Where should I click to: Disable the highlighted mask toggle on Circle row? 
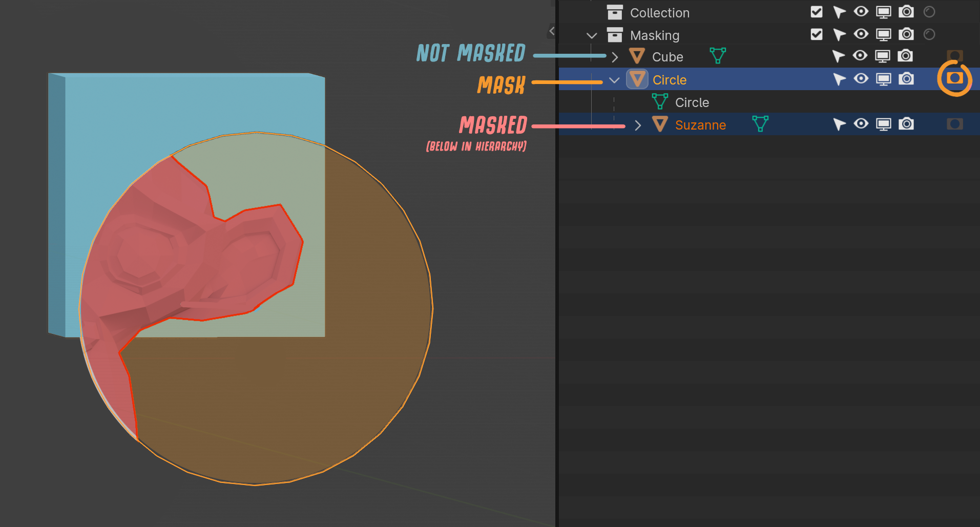(x=955, y=78)
